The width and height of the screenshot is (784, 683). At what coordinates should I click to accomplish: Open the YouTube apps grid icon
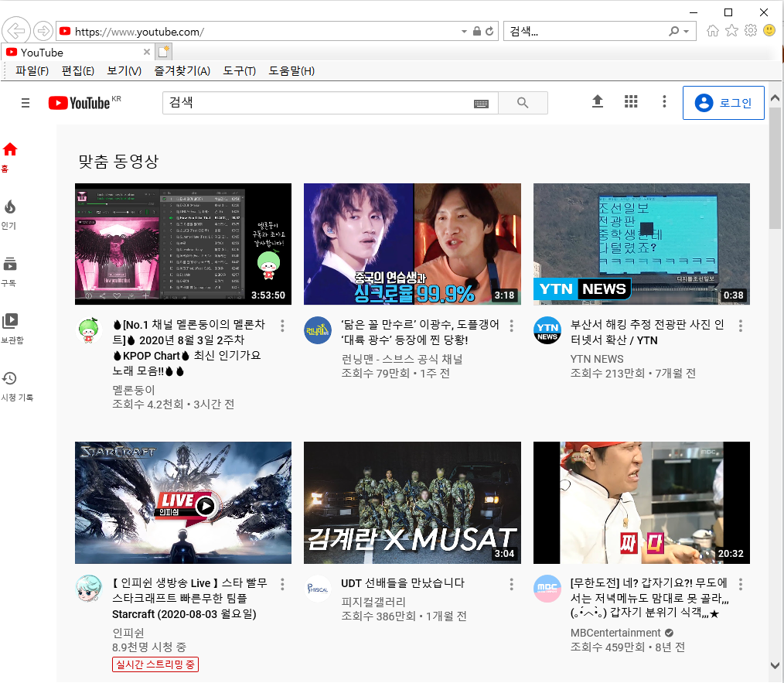(x=631, y=101)
